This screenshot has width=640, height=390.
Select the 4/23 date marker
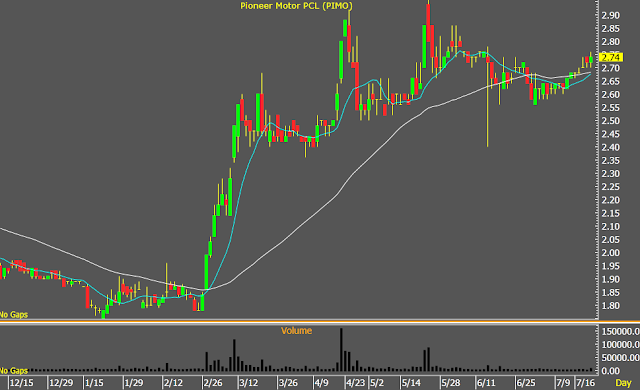[x=355, y=383]
